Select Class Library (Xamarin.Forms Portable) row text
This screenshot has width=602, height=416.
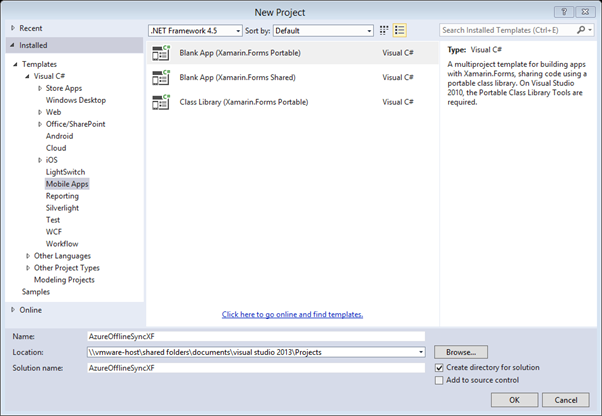[244, 102]
